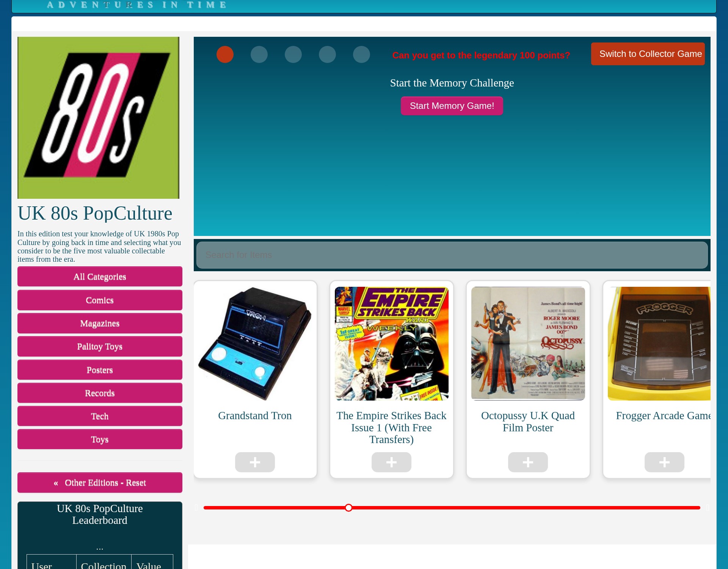Screen dimensions: 728x569
Task: Open the Grandstand Tron thumbnail image
Action: point(255,344)
